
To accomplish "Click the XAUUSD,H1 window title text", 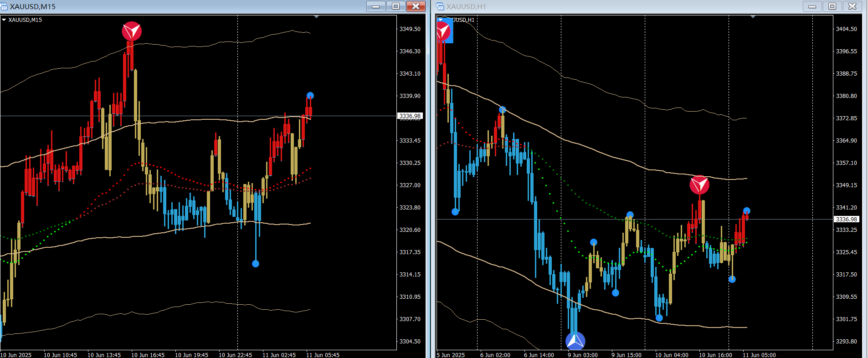I will (466, 6).
